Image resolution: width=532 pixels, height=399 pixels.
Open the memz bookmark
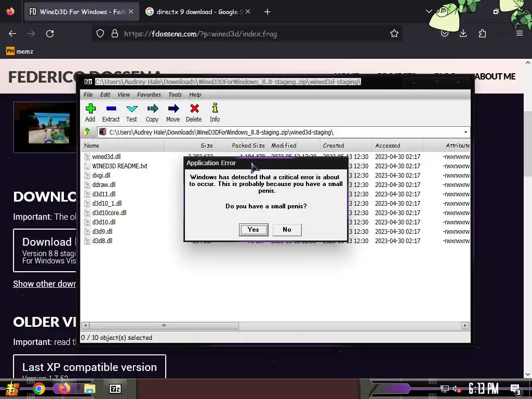pos(20,51)
